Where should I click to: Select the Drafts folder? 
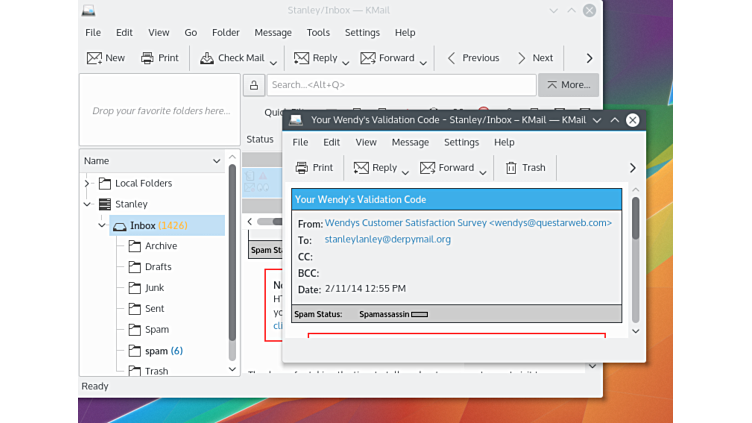[158, 267]
